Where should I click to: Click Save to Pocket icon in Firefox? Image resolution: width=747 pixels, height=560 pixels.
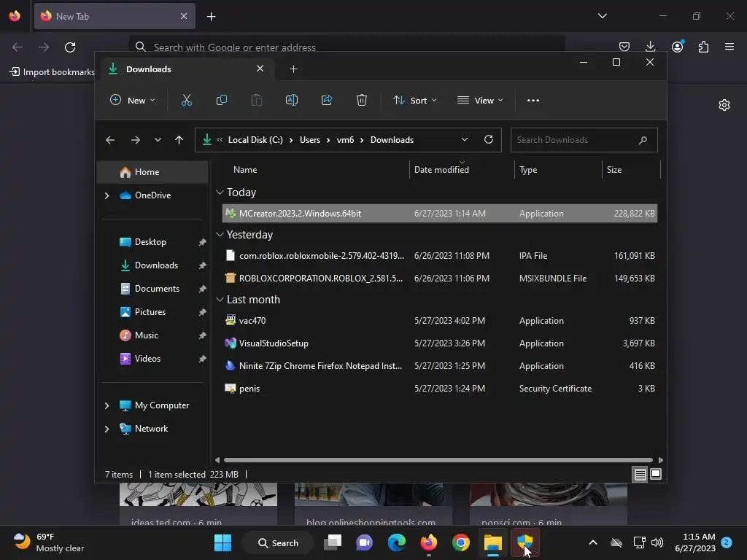[624, 47]
